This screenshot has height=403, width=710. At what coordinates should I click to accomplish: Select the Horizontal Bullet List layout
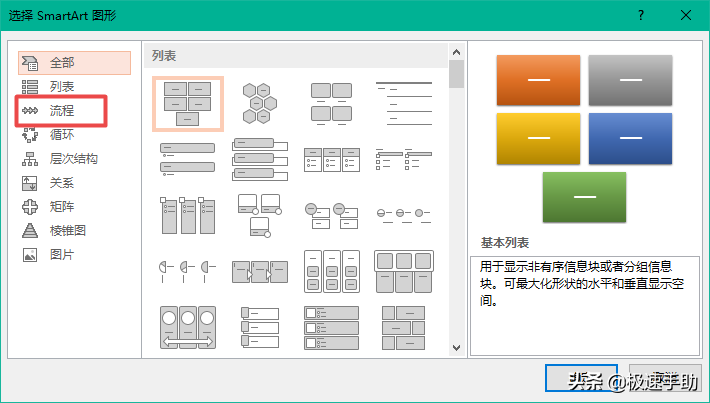click(x=331, y=159)
